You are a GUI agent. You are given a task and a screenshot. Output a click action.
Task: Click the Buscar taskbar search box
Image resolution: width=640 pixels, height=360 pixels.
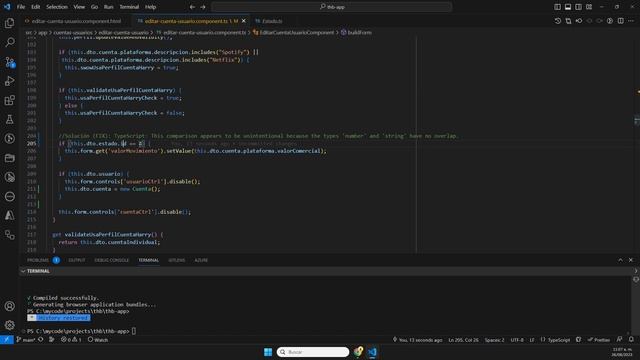[x=313, y=352]
